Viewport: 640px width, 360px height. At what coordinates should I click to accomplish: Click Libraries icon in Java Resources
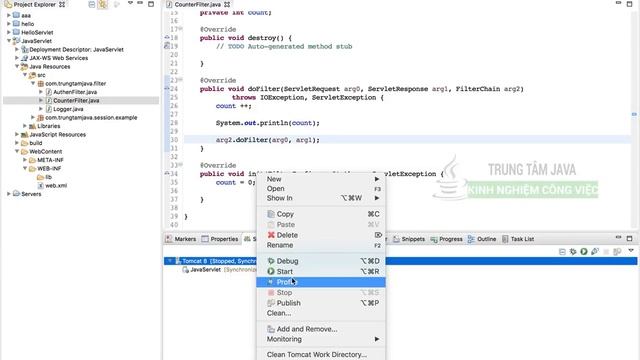click(32, 126)
